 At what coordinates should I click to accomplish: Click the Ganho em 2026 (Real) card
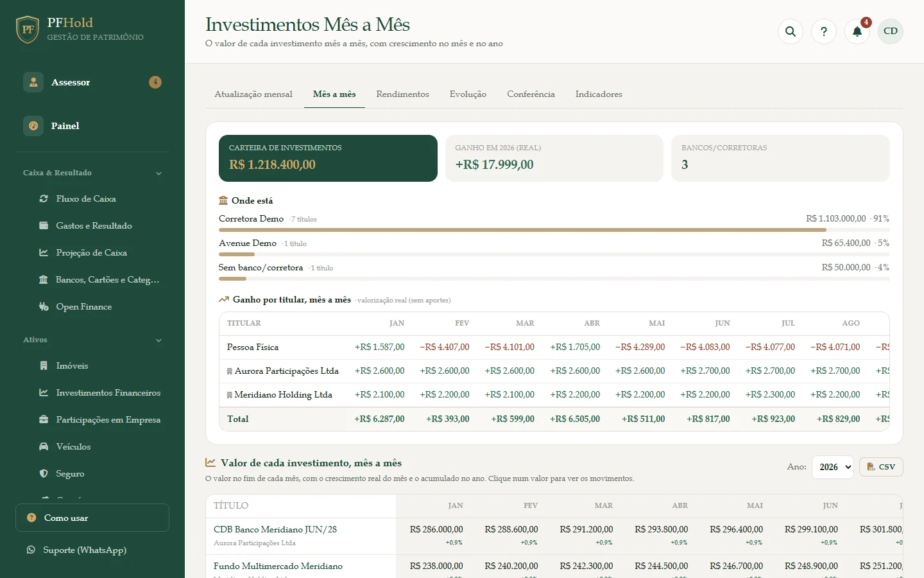click(554, 158)
